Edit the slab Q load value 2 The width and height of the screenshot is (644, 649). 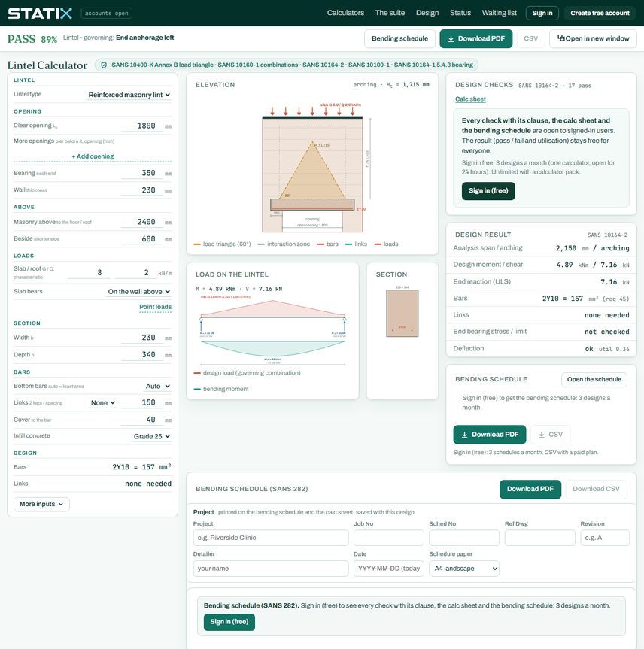point(135,272)
